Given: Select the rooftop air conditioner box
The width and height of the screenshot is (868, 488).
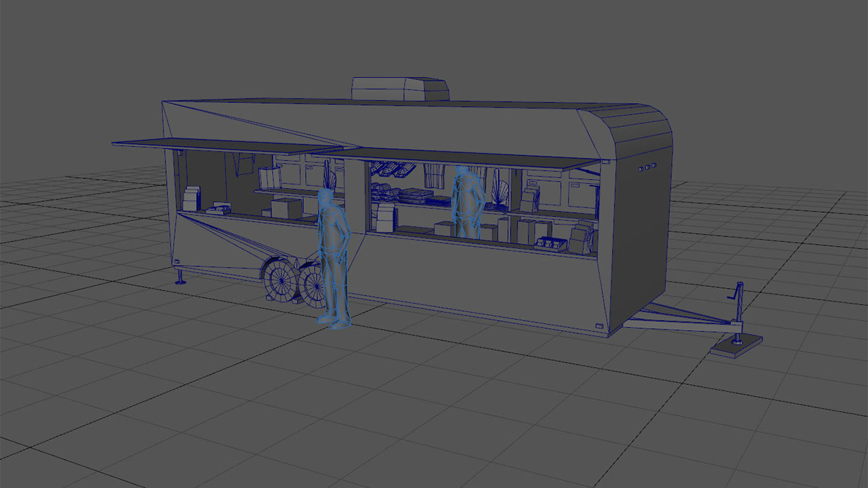Looking at the screenshot, I should 400,89.
